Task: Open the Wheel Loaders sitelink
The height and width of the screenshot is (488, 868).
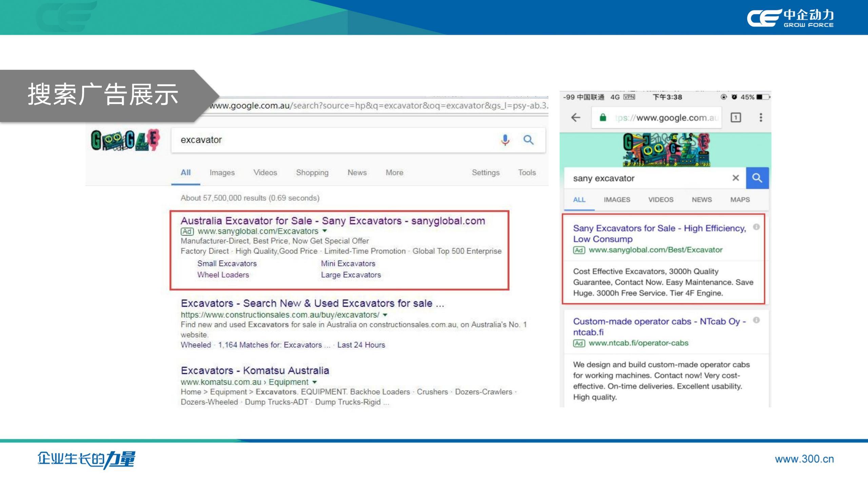Action: (x=223, y=274)
